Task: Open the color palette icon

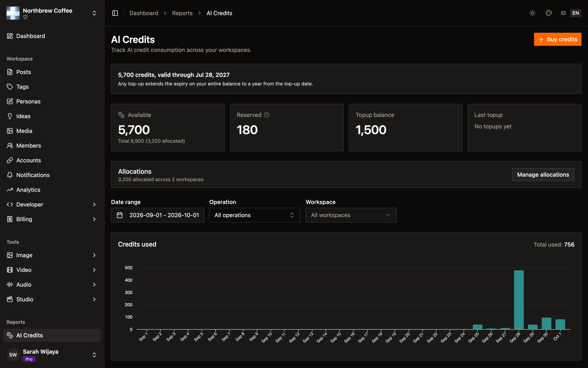Action: click(549, 13)
